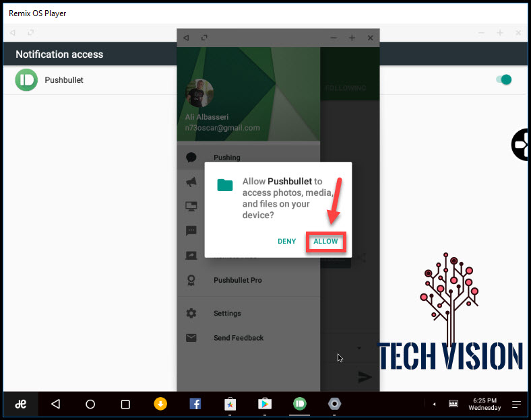Open the yellow download app in taskbar

point(160,404)
